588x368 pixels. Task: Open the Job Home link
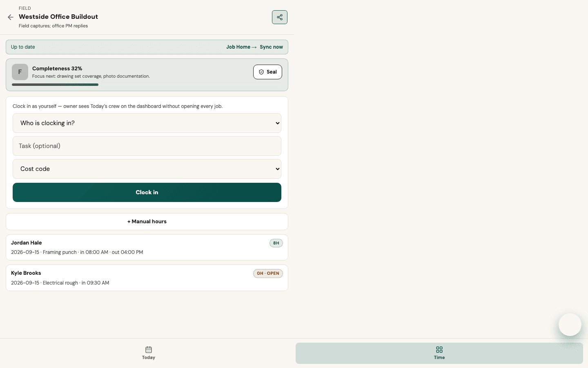[241, 47]
